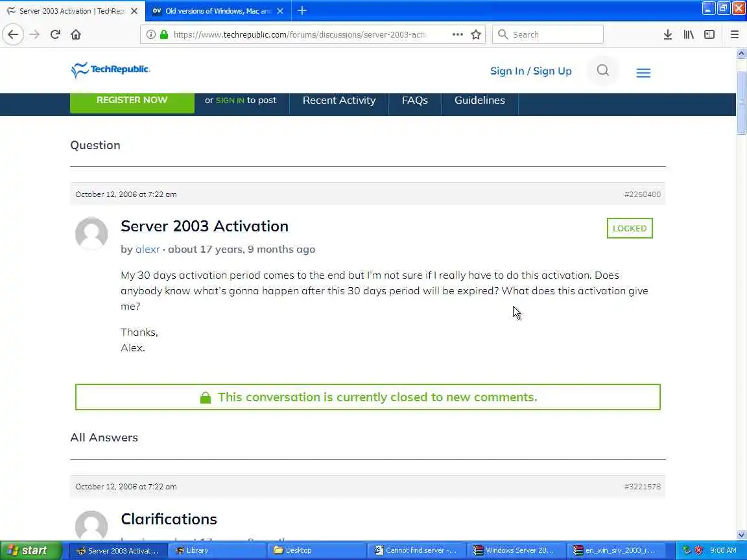Open alexr's profile link
This screenshot has width=747, height=560.
point(148,249)
